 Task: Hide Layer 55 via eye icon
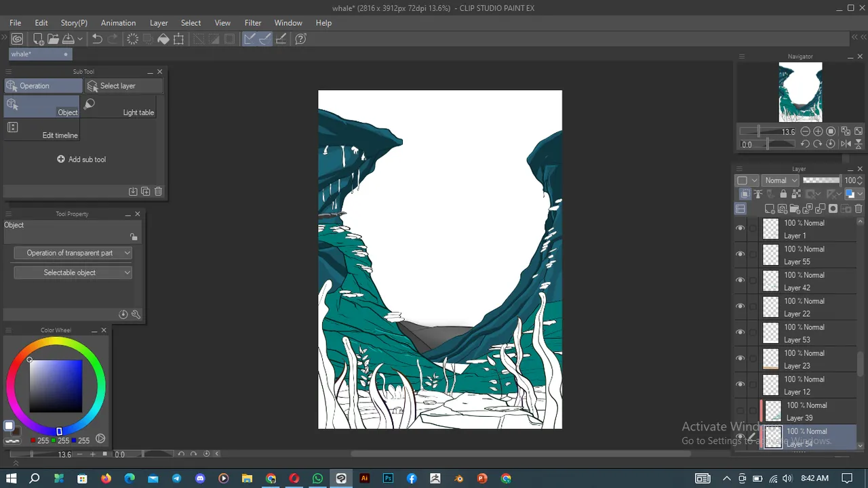point(741,254)
